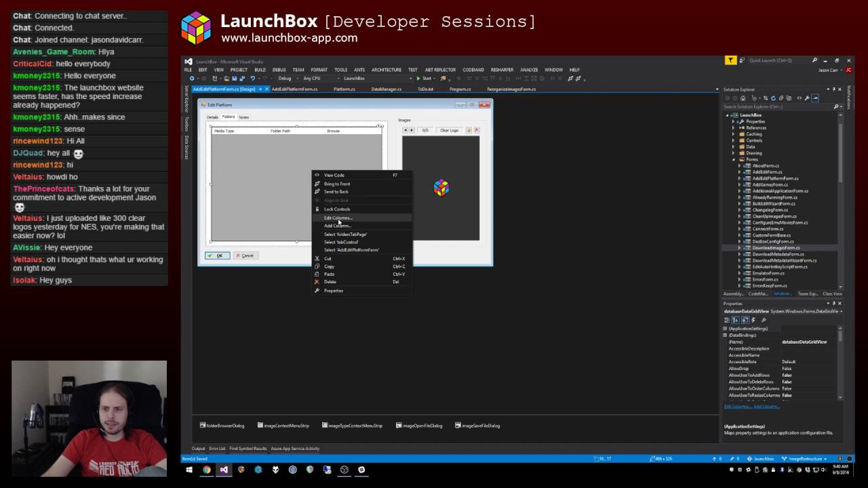The image size is (868, 488).
Task: Click the previous image arrow in Images group
Action: pos(406,130)
